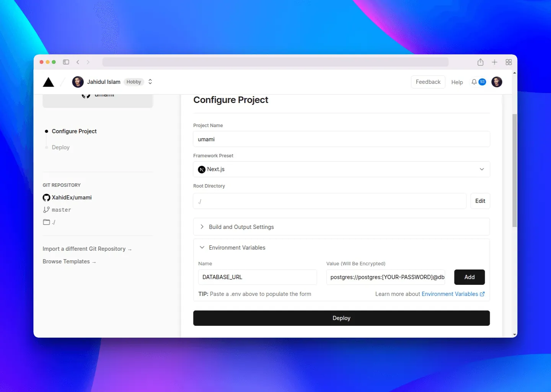Open the Framework Preset dropdown
Viewport: 551px width, 392px height.
tap(341, 169)
